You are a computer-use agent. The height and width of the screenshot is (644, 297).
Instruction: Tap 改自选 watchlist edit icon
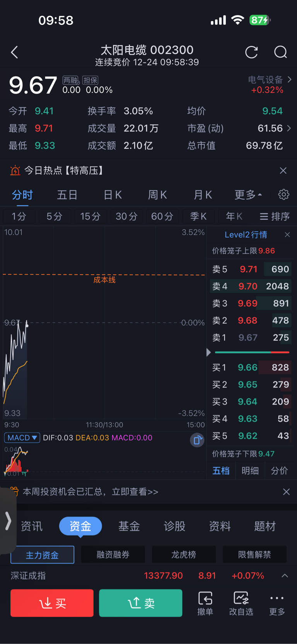tap(241, 603)
